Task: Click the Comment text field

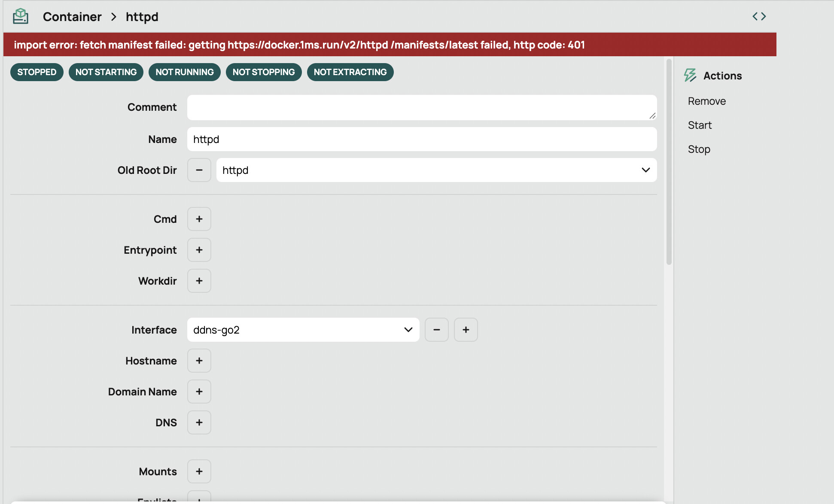Action: (422, 107)
